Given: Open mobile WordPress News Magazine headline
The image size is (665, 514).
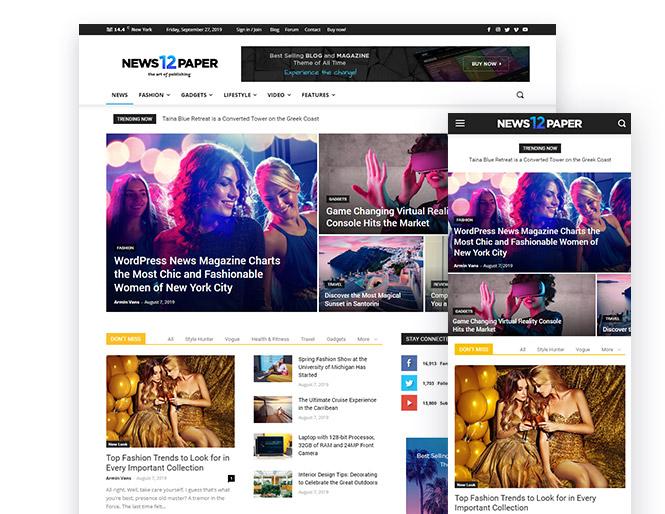Looking at the screenshot, I should click(x=526, y=242).
